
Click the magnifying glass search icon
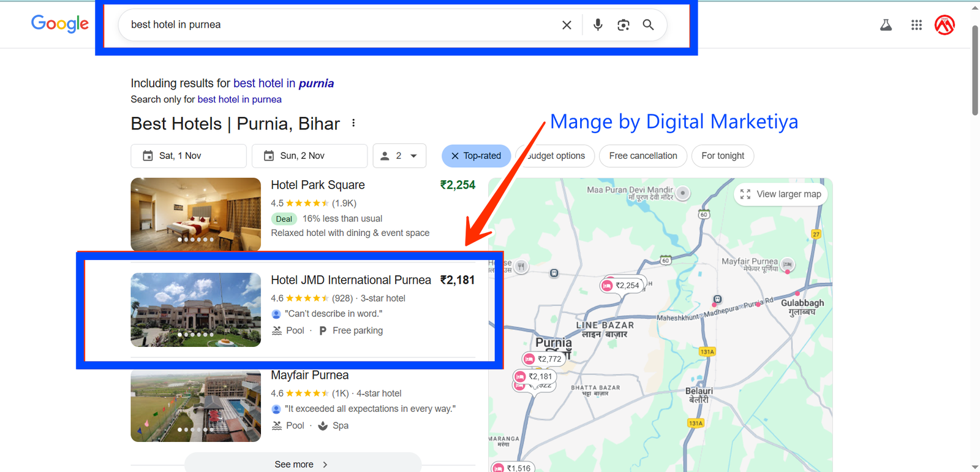pos(648,25)
